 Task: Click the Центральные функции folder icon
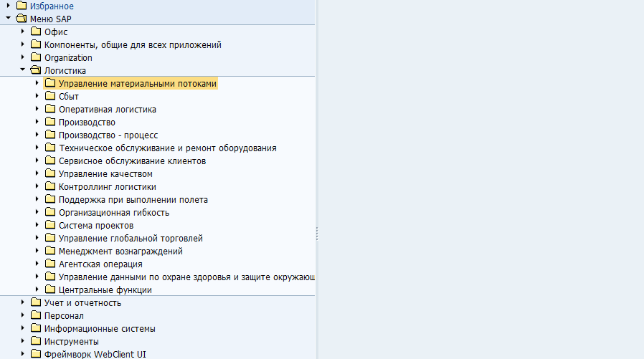click(50, 289)
